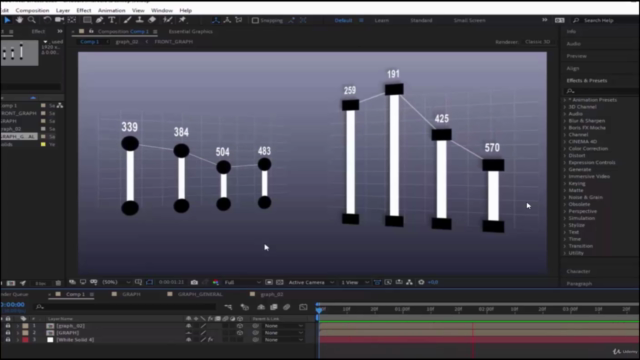Image resolution: width=640 pixels, height=360 pixels.
Task: Click the tan label color of graph_02 layer
Action: (x=25, y=326)
